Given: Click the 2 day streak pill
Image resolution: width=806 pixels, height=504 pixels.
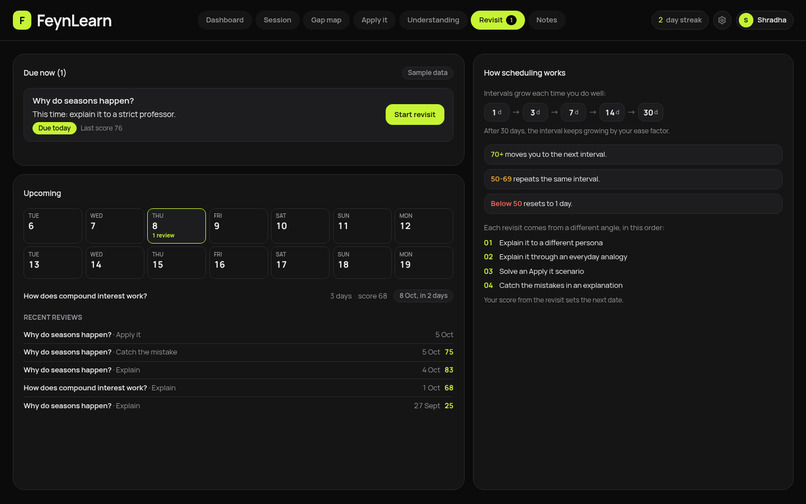Looking at the screenshot, I should pos(680,20).
